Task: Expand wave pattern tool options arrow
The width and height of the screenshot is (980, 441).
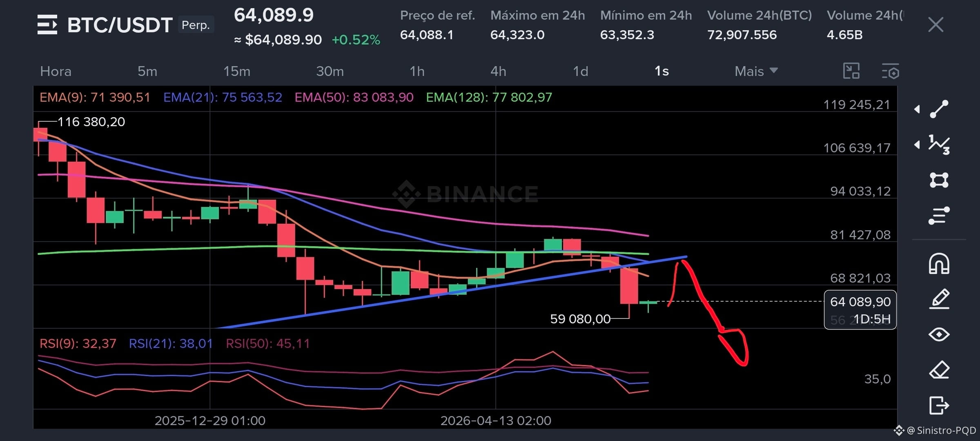Action: click(x=917, y=145)
